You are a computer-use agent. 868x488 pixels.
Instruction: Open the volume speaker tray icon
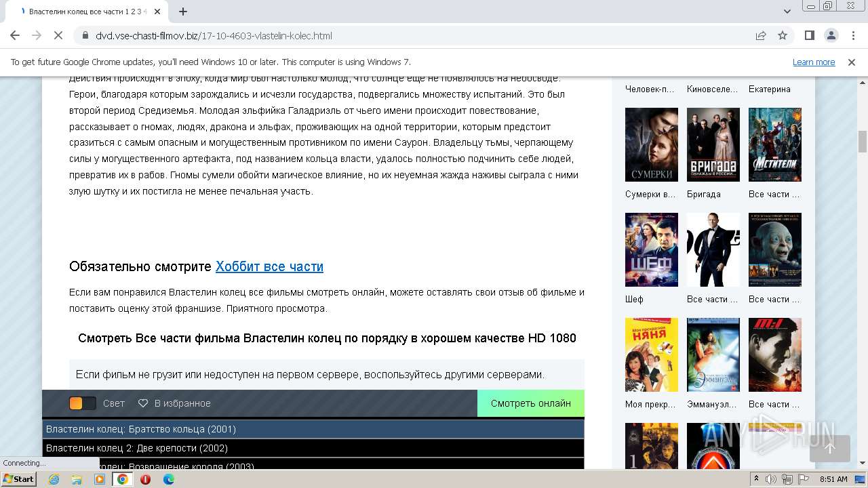pyautogui.click(x=771, y=479)
